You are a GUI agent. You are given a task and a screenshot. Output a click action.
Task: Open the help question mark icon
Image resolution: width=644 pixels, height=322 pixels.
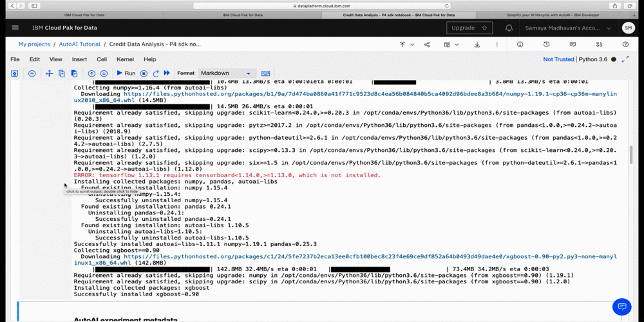click(x=625, y=44)
